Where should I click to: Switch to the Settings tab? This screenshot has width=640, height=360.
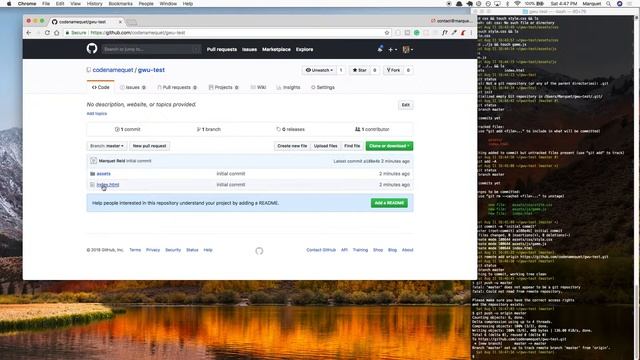[323, 87]
